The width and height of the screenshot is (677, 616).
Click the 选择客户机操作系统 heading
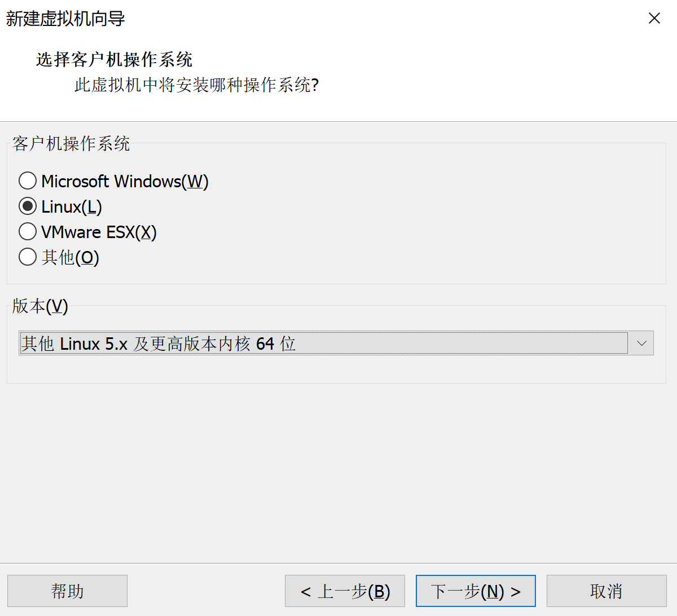[114, 60]
